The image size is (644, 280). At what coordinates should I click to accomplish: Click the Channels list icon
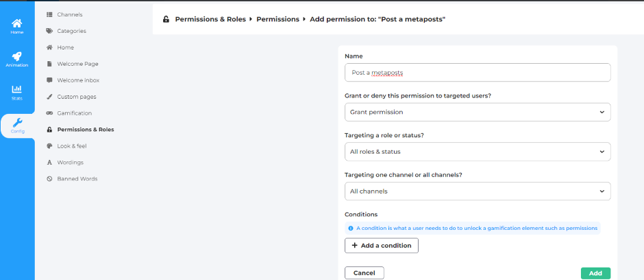pos(49,14)
